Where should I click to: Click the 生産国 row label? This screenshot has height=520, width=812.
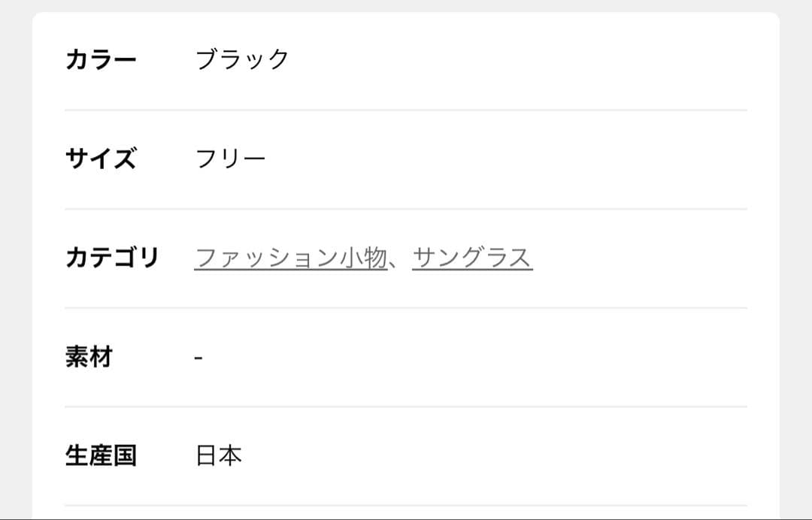point(101,456)
